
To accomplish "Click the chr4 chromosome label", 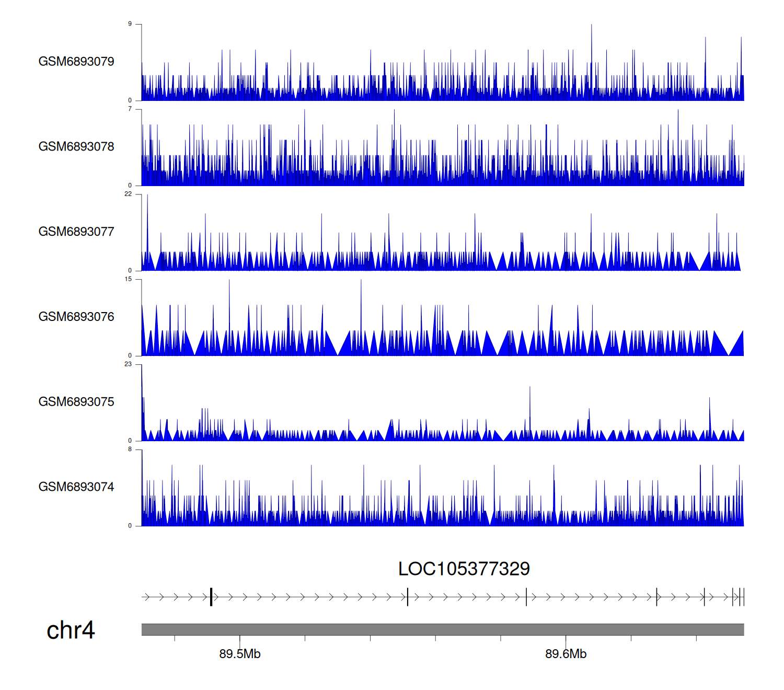I will (x=71, y=630).
